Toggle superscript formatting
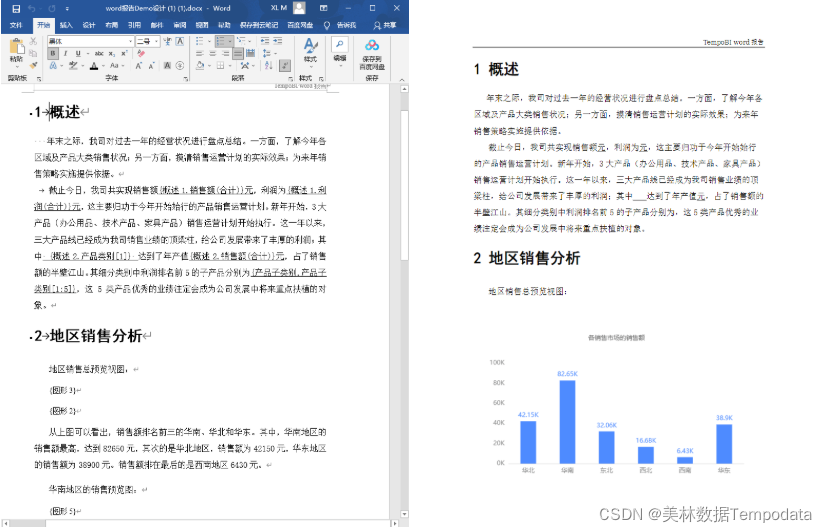This screenshot has height=532, width=827. click(x=124, y=53)
